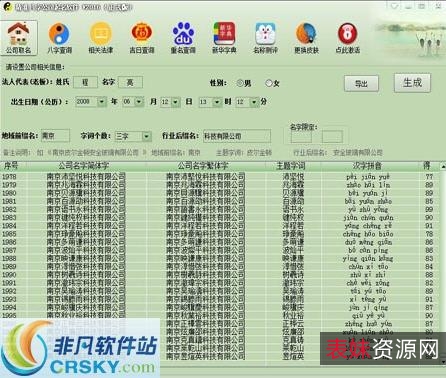This screenshot has width=446, height=378.
Task: Select the 男 gender radio button
Action: tap(240, 83)
